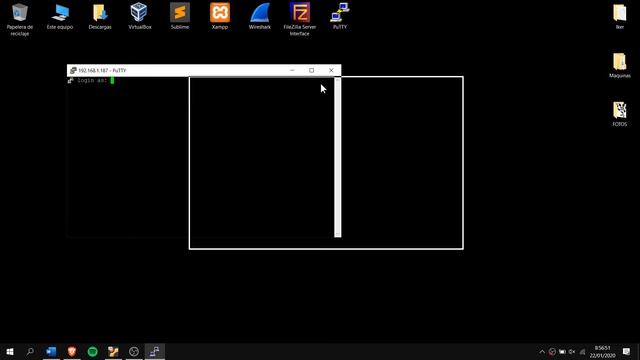The image size is (640, 360).
Task: Open the muted volume tray icon
Action: click(572, 352)
